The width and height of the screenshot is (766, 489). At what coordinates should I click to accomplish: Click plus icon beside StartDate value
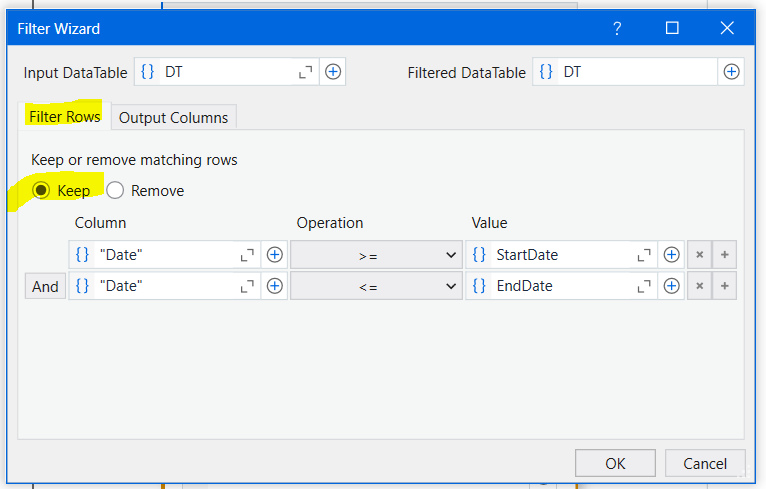[672, 255]
